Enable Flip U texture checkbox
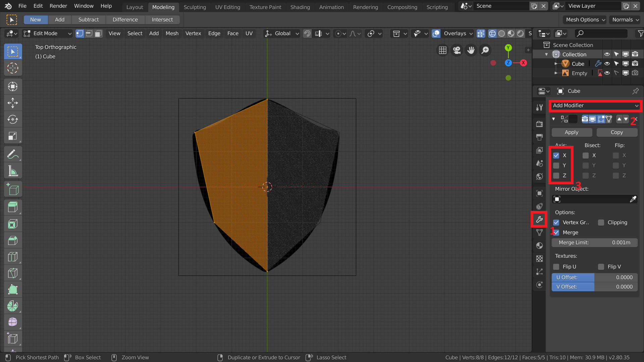The height and width of the screenshot is (362, 644). coord(556,267)
